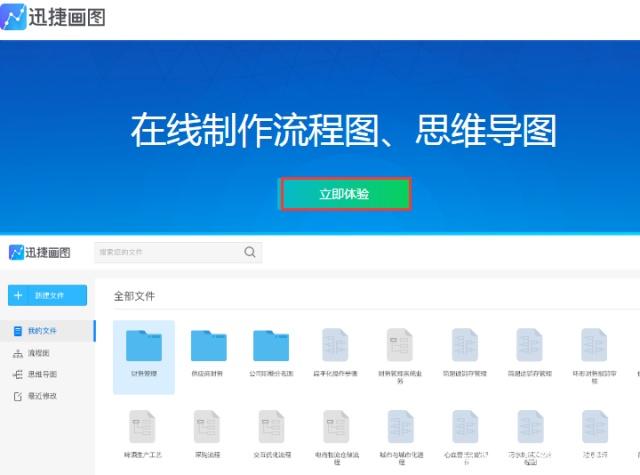Open 流程图 in the sidebar
Screen dimensions: 640x475
[39, 353]
